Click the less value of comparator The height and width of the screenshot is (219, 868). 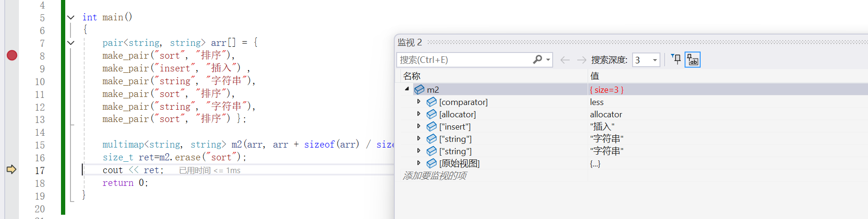597,102
